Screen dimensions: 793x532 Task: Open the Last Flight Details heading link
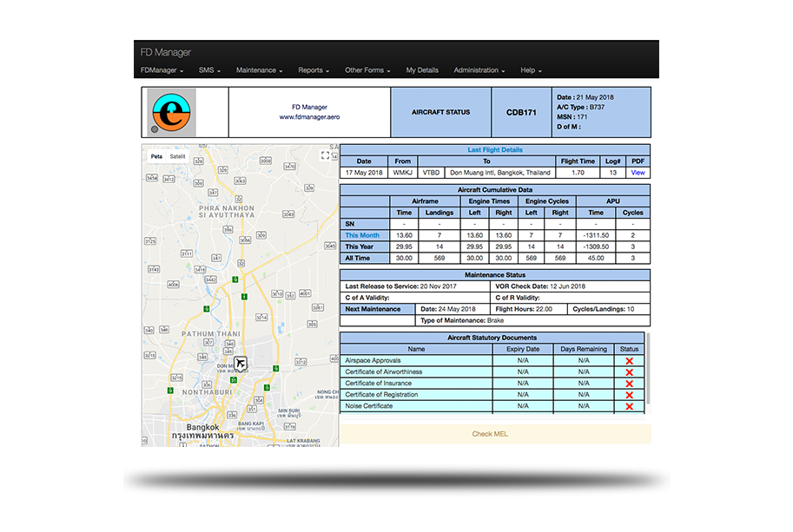point(494,150)
